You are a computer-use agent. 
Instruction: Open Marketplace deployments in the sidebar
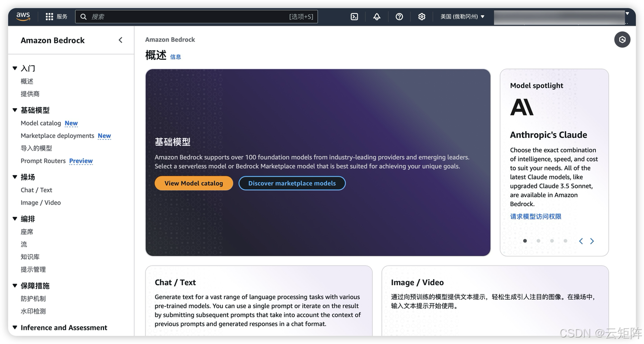pyautogui.click(x=57, y=136)
